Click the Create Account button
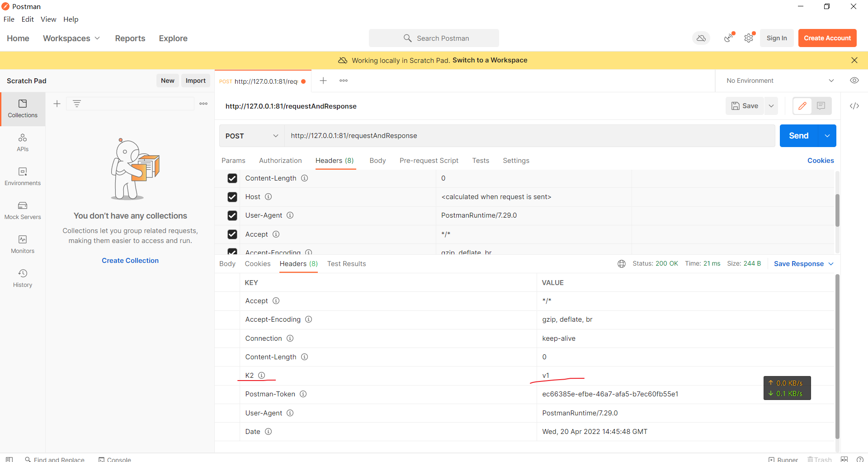 tap(827, 38)
